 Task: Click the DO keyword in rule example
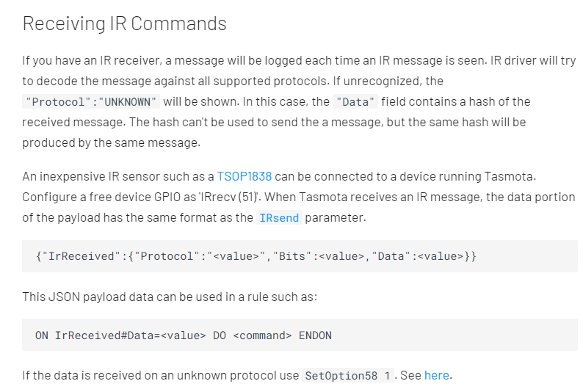point(220,335)
